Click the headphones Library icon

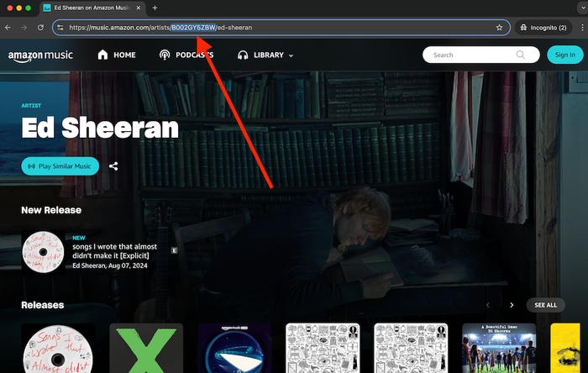coord(243,55)
